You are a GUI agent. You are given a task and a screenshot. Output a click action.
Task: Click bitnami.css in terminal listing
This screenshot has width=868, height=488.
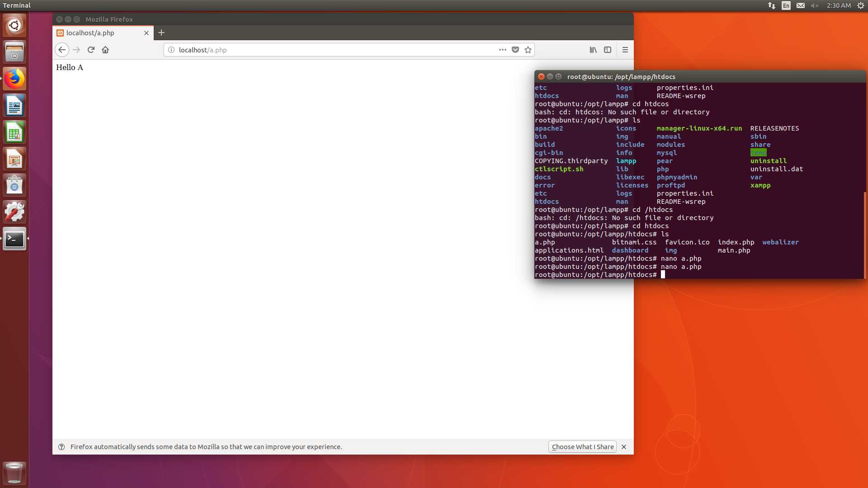[634, 242]
